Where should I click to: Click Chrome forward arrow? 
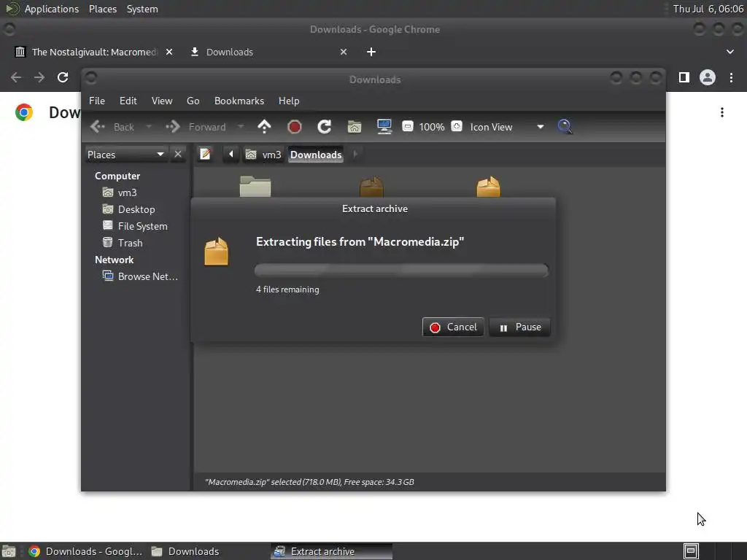click(x=39, y=77)
